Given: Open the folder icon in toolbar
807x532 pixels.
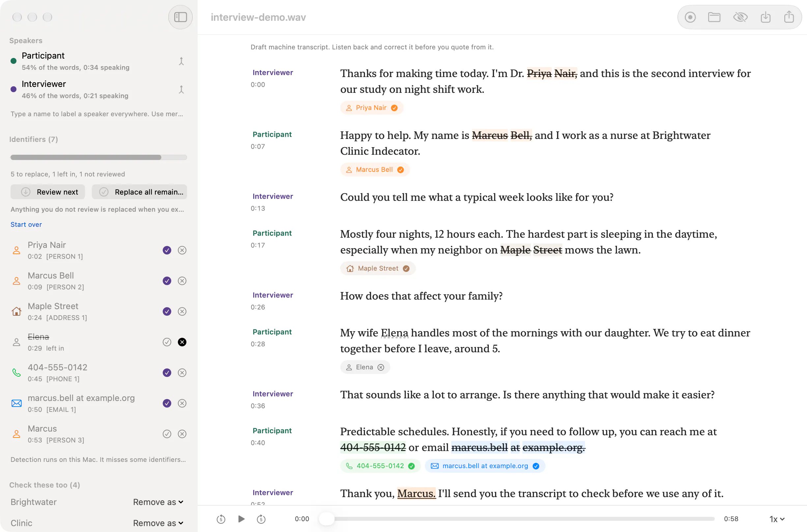Looking at the screenshot, I should click(x=714, y=17).
